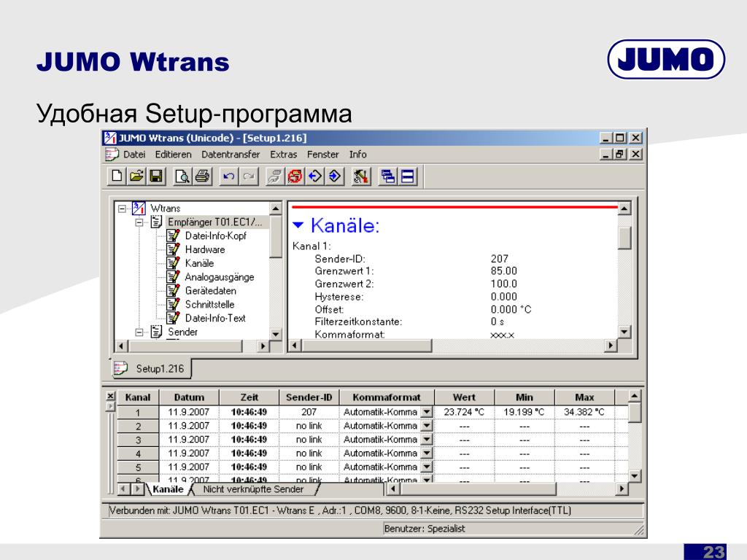This screenshot has width=747, height=560.
Task: Click Sender-ID cell showing 207
Action: coord(309,412)
